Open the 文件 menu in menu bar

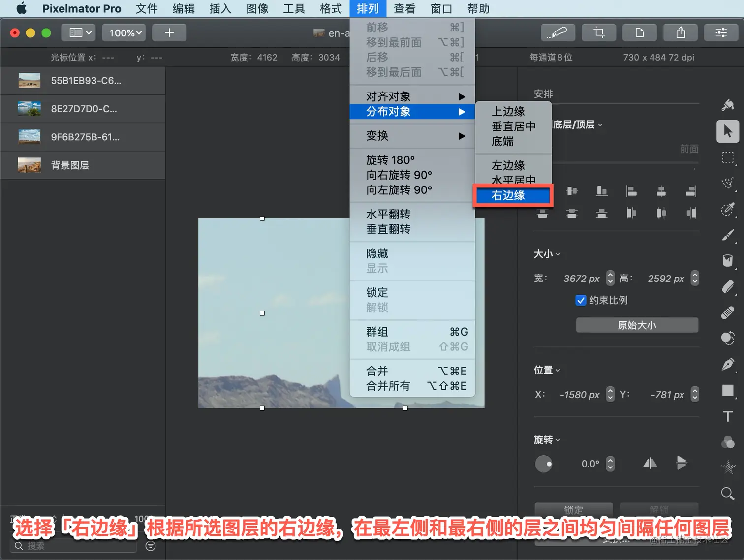[147, 9]
